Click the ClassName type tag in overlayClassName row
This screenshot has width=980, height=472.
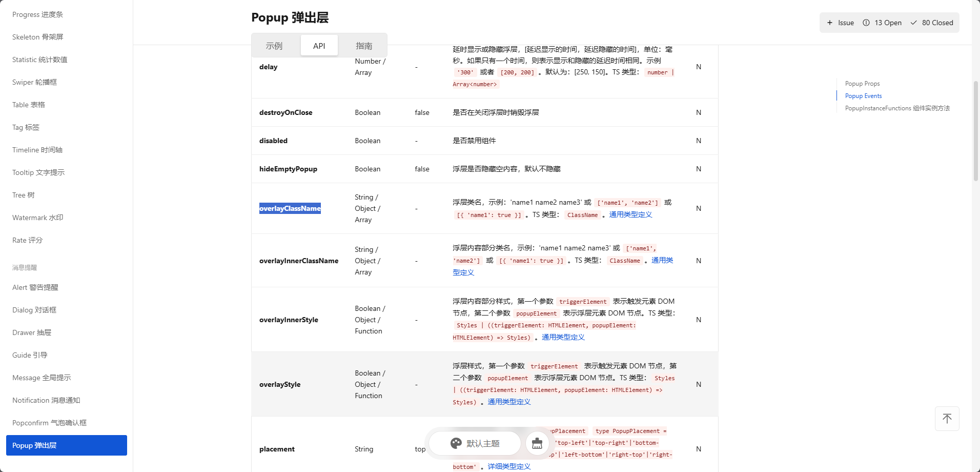click(x=582, y=215)
